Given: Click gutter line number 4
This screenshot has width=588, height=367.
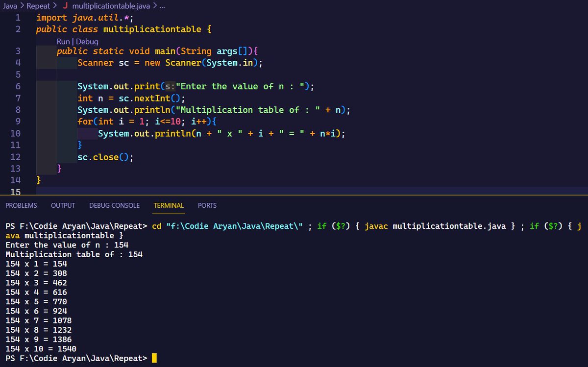Looking at the screenshot, I should tap(18, 63).
